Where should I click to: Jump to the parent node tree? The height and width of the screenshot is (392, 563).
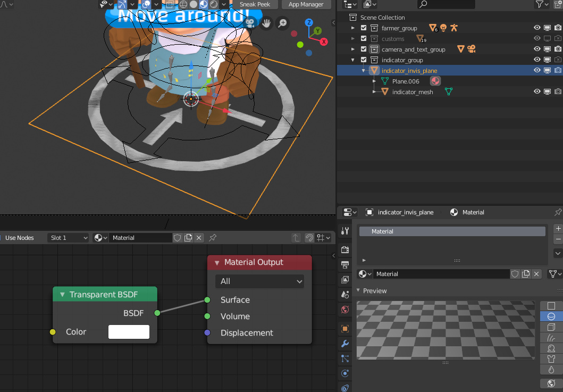point(296,238)
